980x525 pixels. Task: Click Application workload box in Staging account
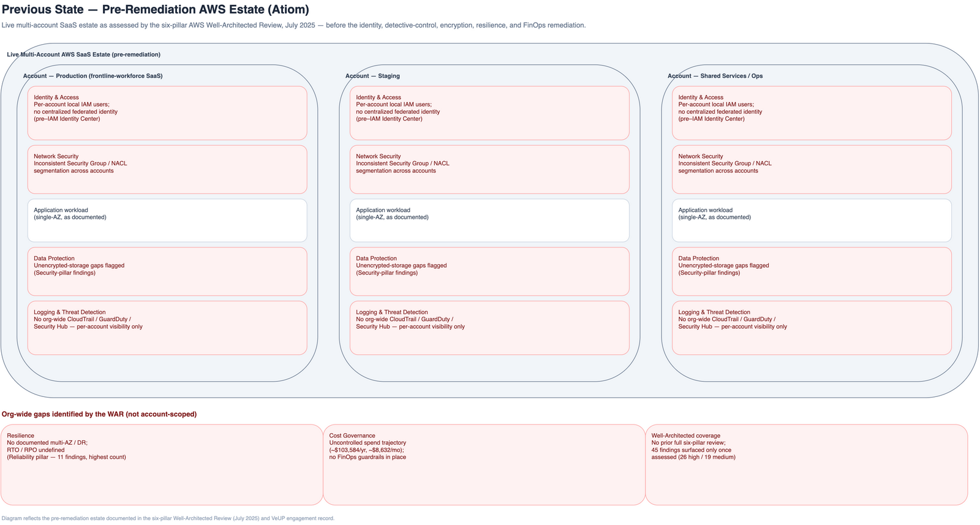pyautogui.click(x=489, y=221)
